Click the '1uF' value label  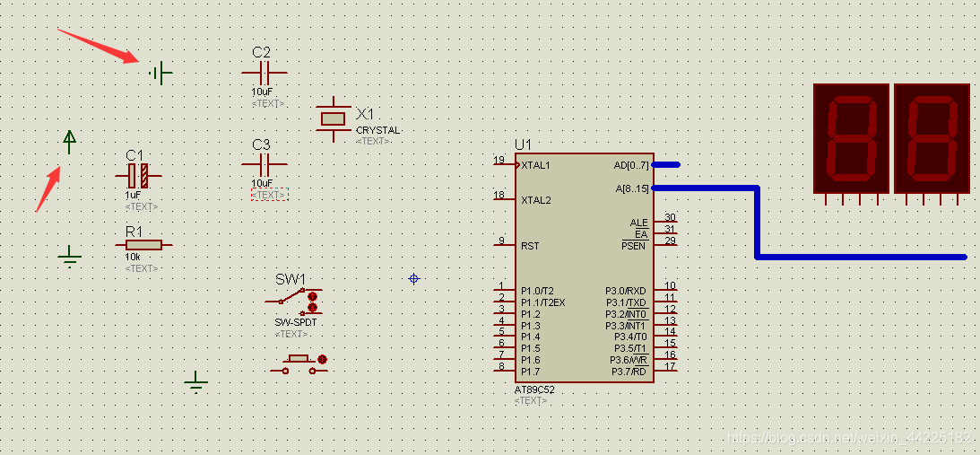pos(133,196)
